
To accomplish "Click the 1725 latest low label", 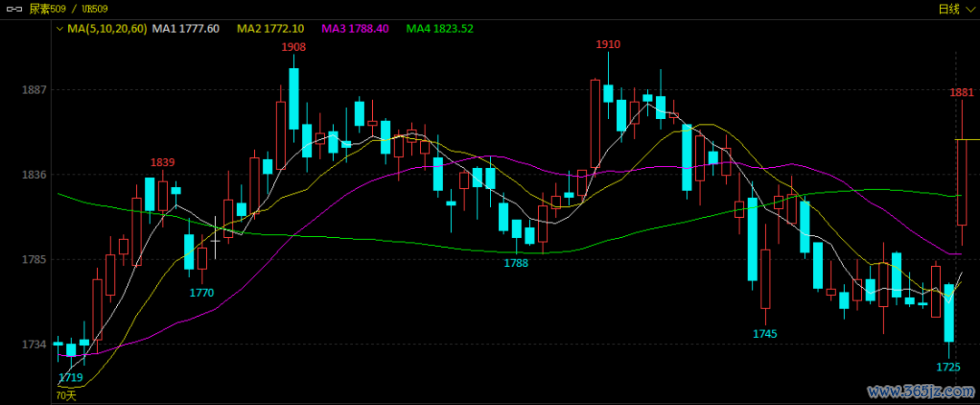I will (x=948, y=367).
